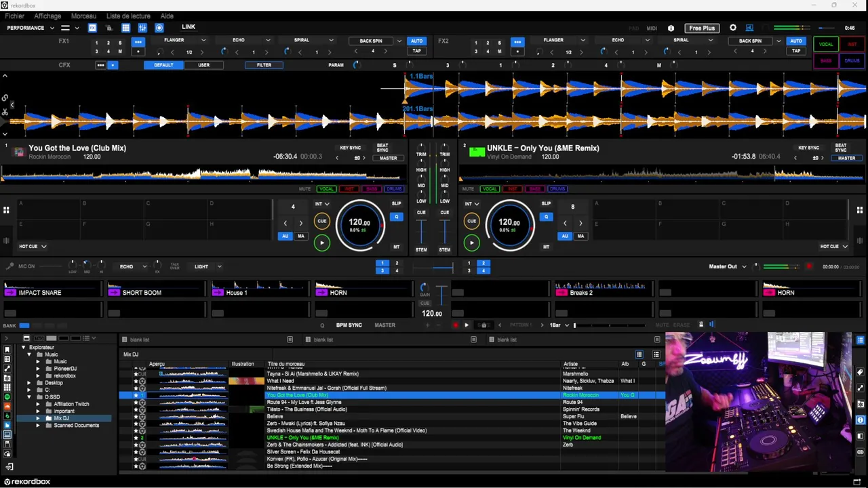Collapse the waveform with top chevron
Viewport: 868px width, 488px height.
5,77
